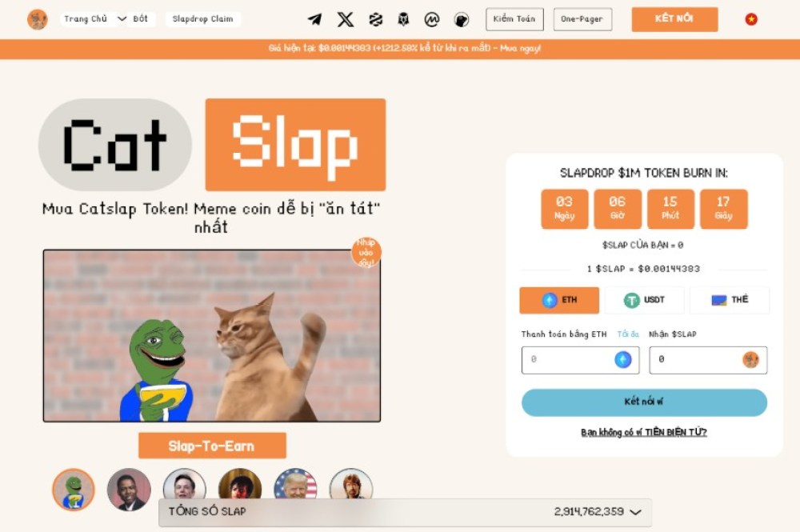The image size is (800, 532).
Task: Click the CoinGecko icon in header
Action: 462,19
